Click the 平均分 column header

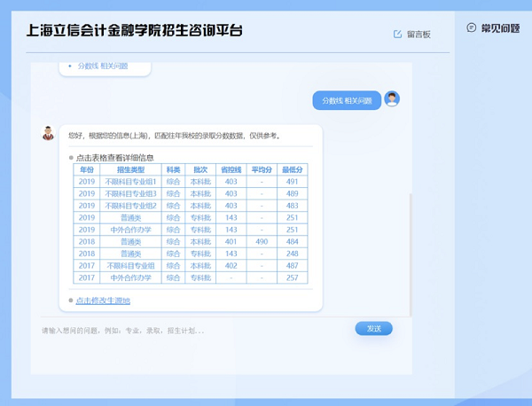(x=262, y=169)
